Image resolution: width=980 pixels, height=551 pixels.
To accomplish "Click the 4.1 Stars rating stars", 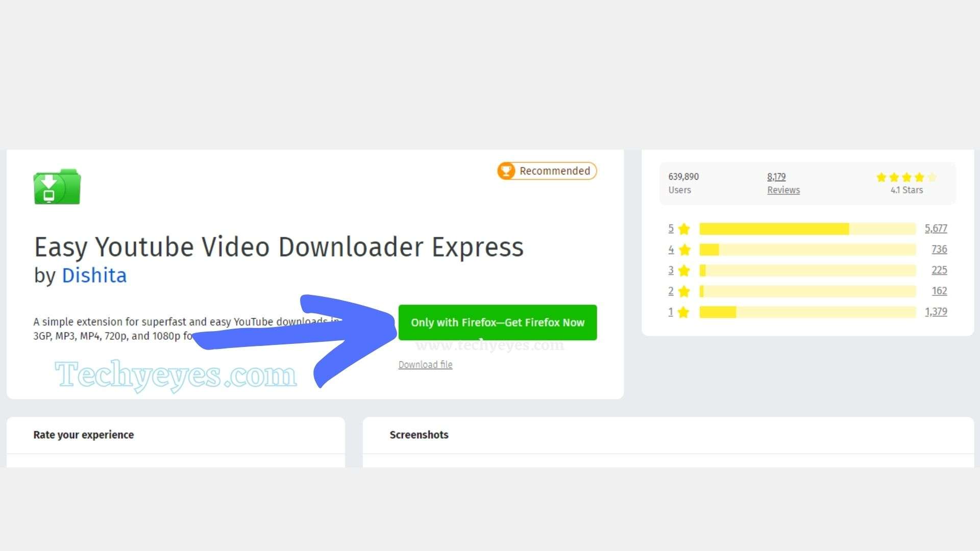I will point(906,177).
